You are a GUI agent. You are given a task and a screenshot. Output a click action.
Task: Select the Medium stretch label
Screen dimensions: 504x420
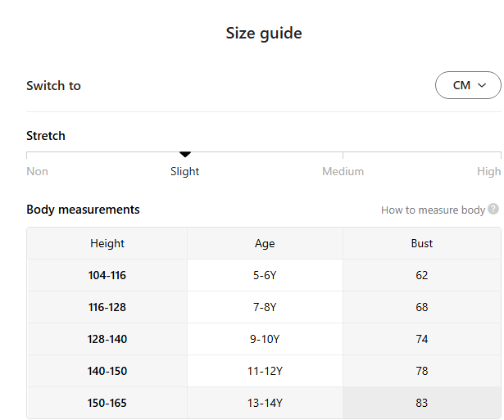click(343, 171)
